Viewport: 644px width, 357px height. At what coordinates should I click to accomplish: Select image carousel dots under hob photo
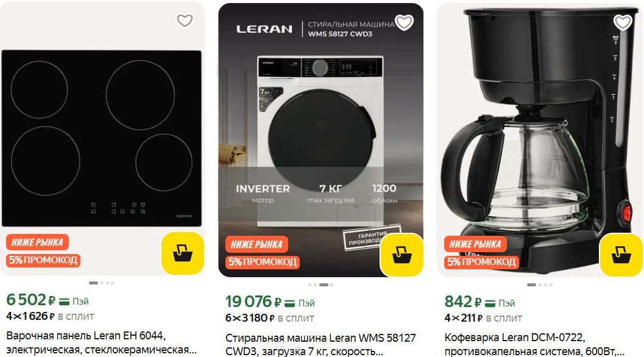[102, 283]
